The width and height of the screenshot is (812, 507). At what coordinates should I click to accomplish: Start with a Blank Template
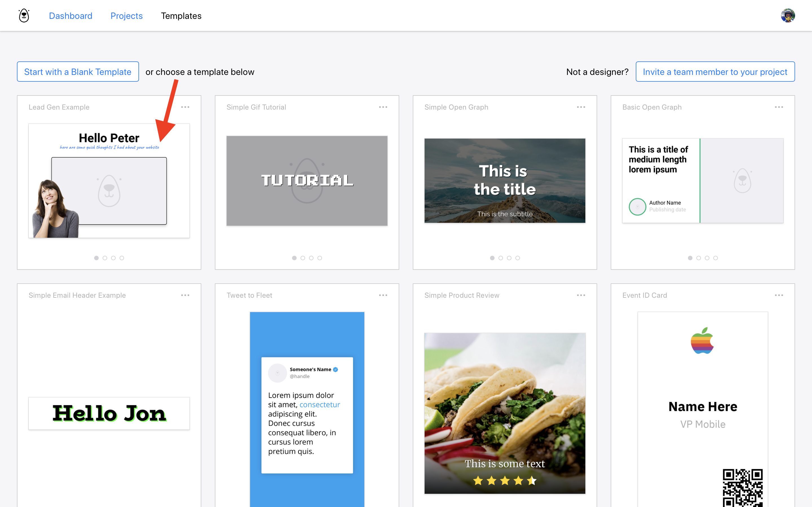[78, 72]
